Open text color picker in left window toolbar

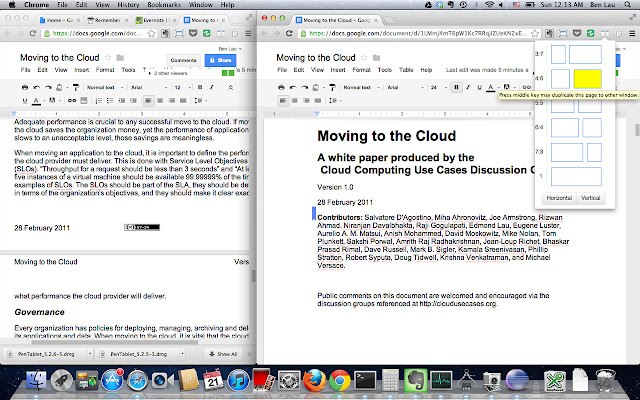point(37,100)
